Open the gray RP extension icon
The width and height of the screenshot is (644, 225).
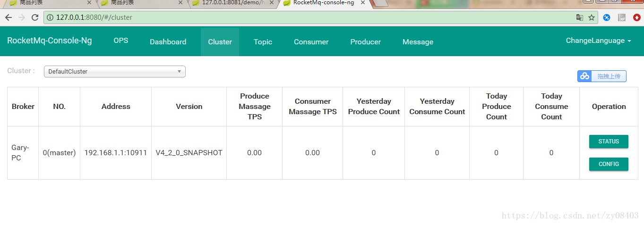[622, 17]
